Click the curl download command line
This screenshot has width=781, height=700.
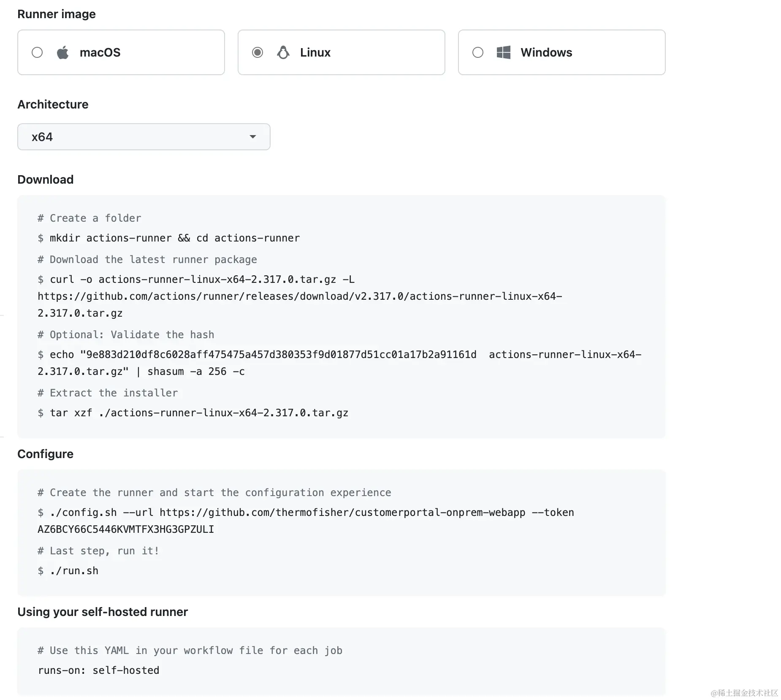tap(202, 279)
